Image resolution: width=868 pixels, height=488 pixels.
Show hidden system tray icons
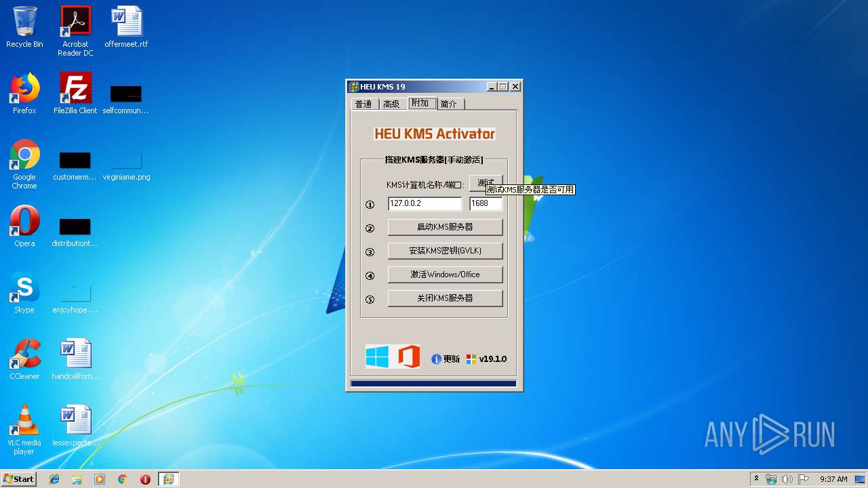756,479
